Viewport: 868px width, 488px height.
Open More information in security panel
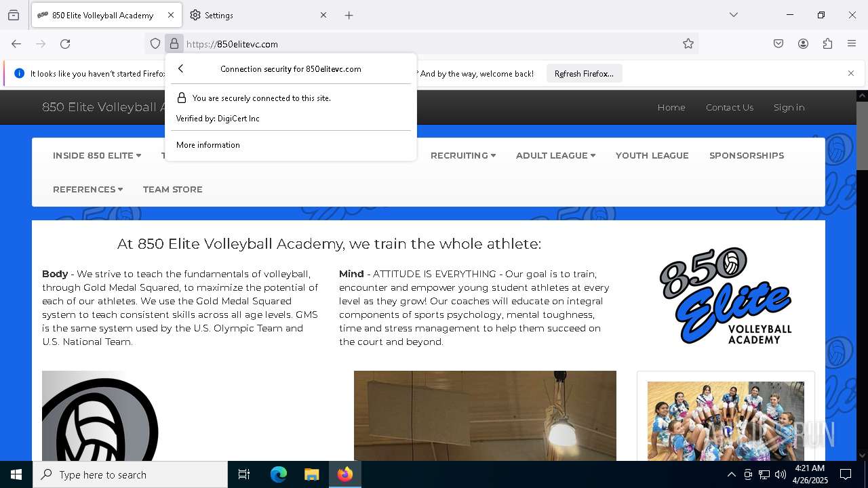click(x=208, y=145)
